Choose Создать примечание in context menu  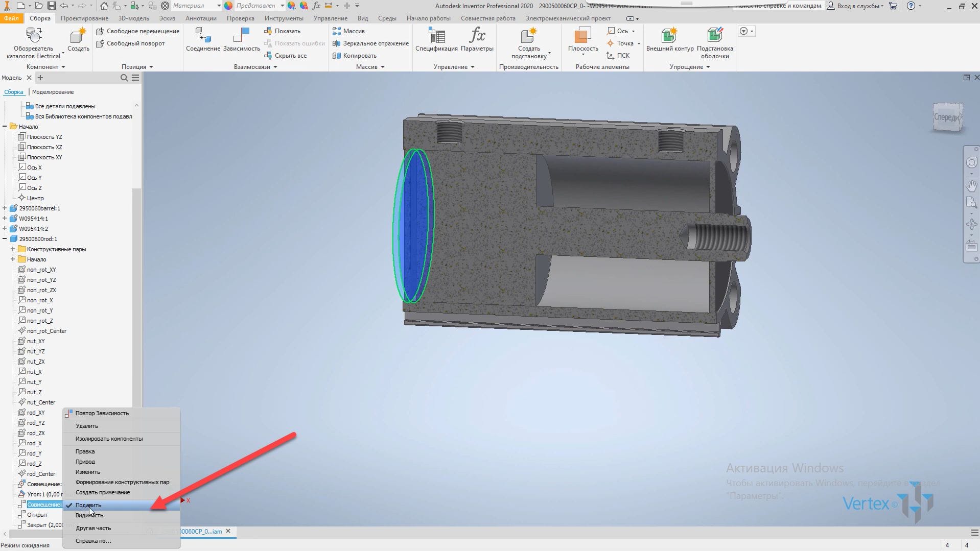point(122,492)
